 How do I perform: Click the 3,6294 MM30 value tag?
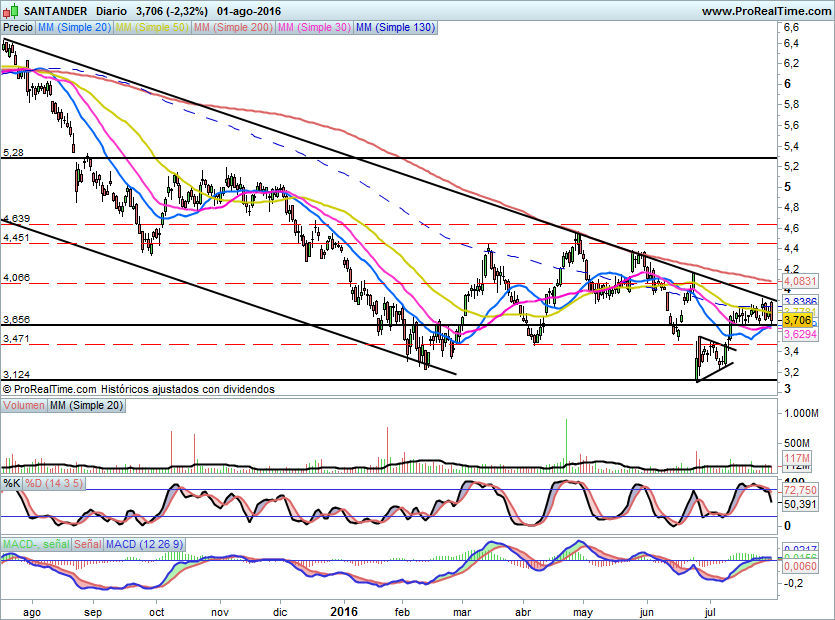(800, 334)
